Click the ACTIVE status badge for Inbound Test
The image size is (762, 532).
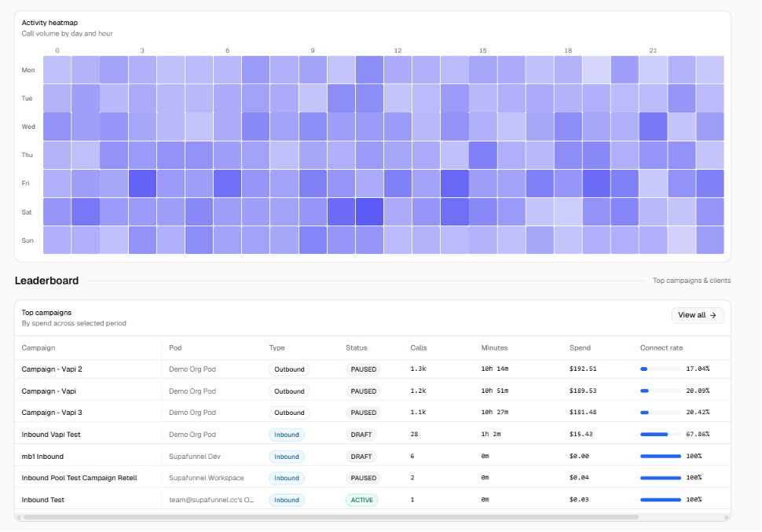point(361,500)
